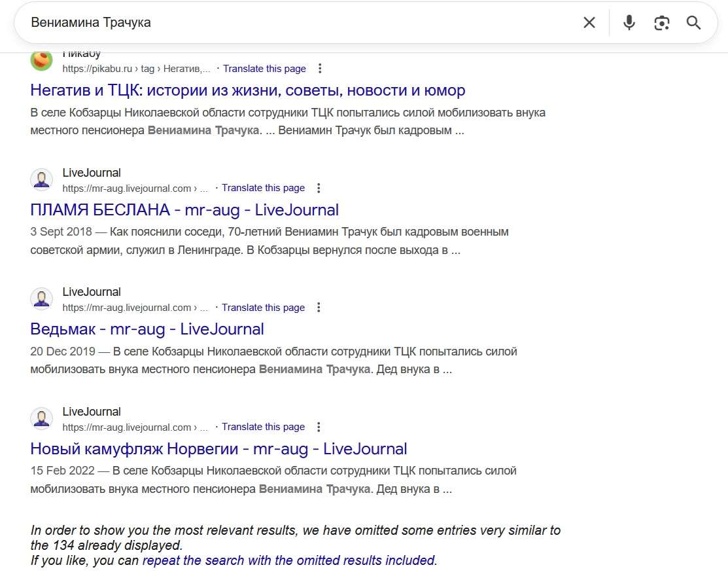Open the three-dot menu for the Pikabu result
The width and height of the screenshot is (728, 578).
(x=320, y=69)
